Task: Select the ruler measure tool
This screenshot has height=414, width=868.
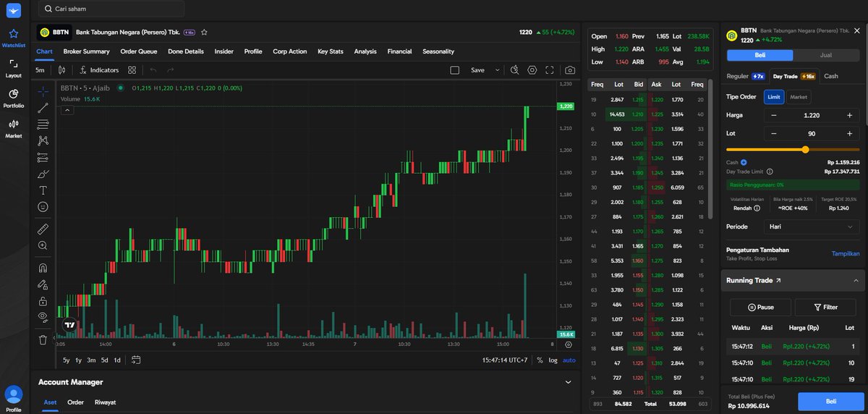Action: [43, 229]
